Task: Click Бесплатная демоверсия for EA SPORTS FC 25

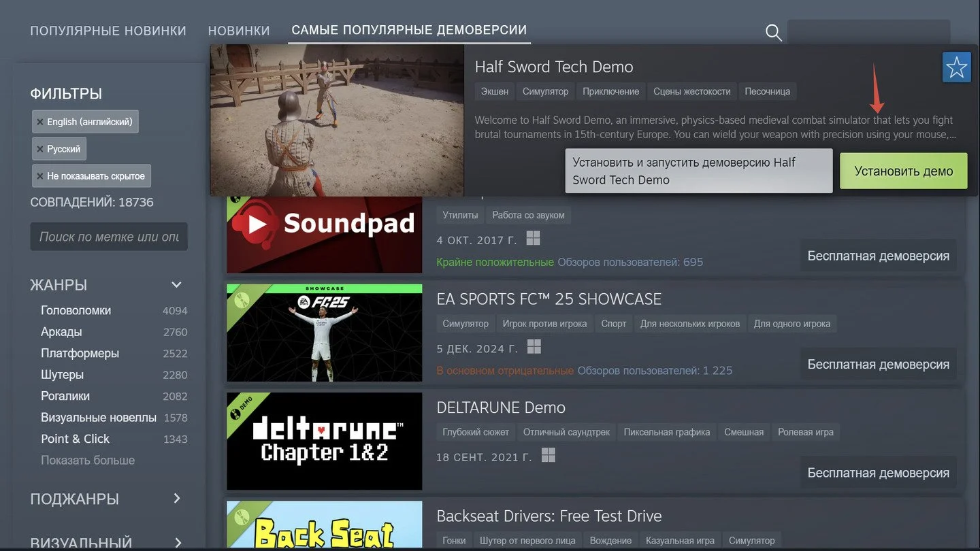Action: (878, 364)
